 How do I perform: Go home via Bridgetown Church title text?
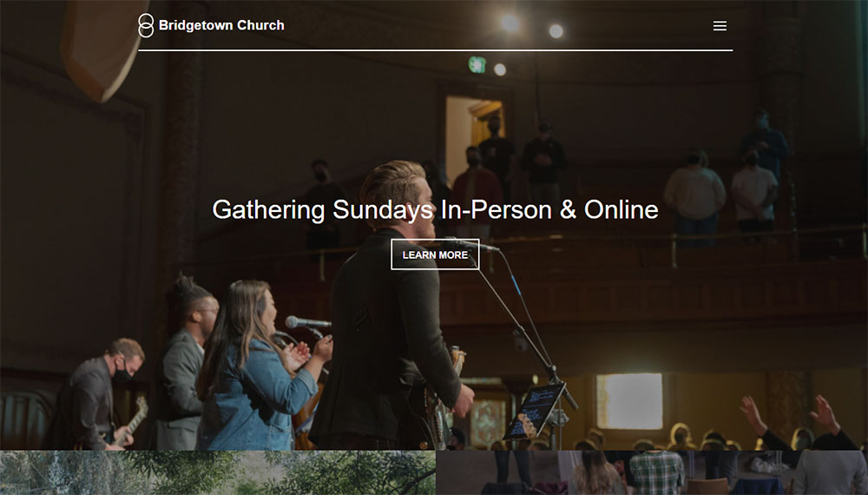point(221,25)
